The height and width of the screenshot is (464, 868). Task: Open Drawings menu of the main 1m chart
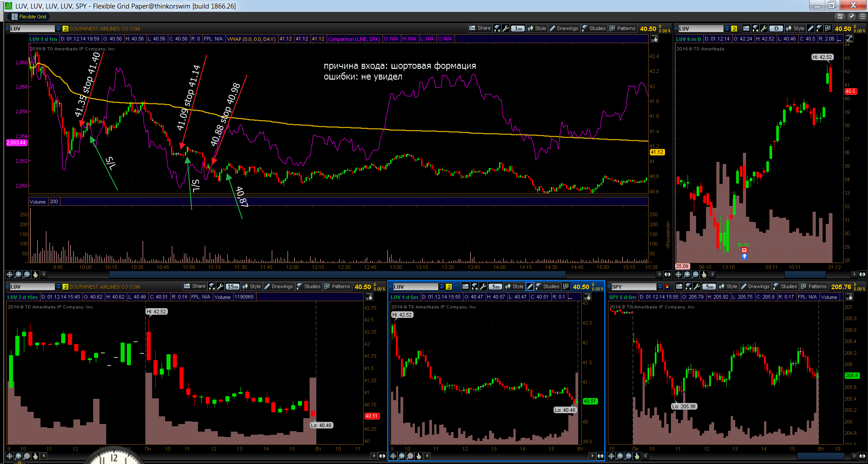pos(564,28)
